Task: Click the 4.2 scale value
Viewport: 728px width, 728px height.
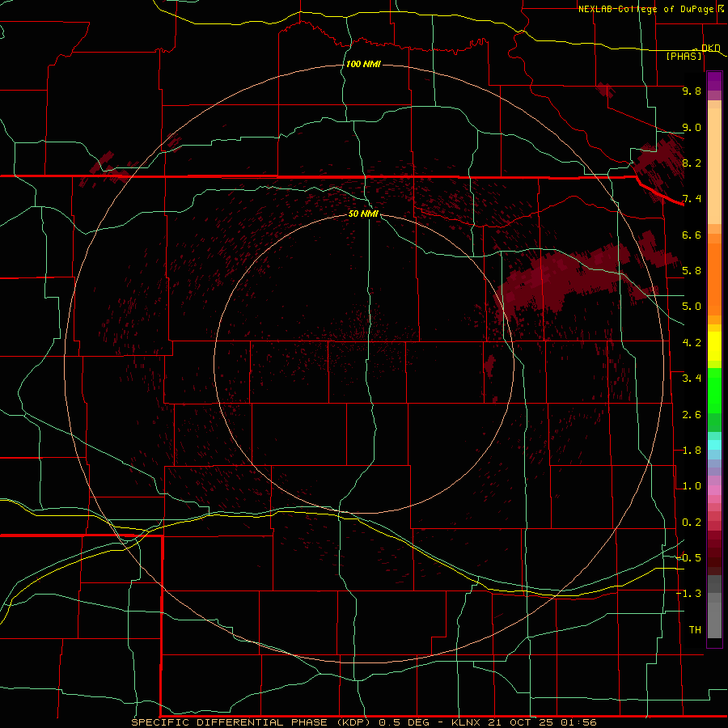Action: pos(692,343)
